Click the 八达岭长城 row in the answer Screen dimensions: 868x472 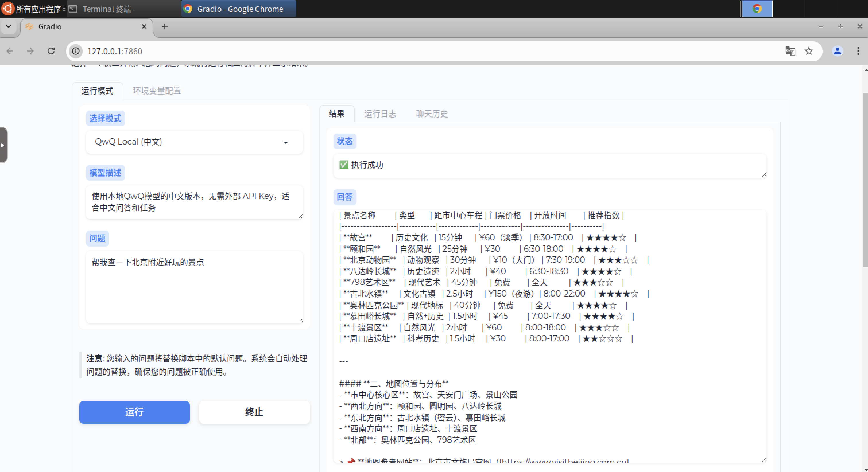click(x=486, y=271)
